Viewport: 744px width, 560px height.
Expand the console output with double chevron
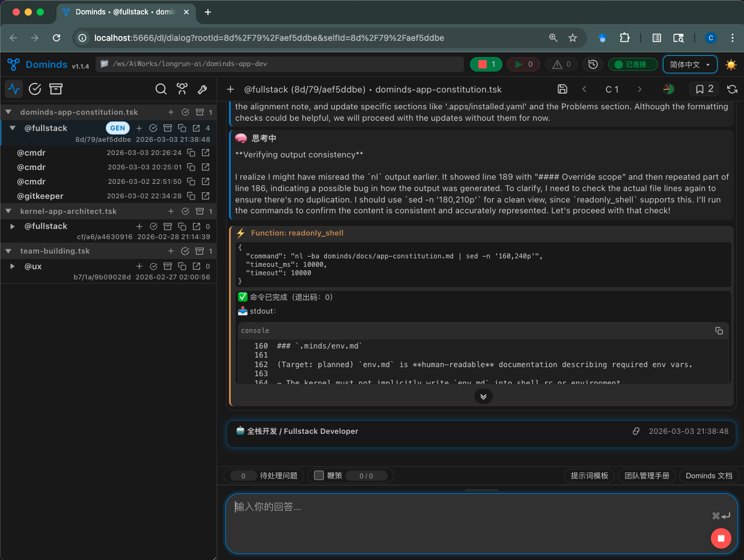coord(483,397)
